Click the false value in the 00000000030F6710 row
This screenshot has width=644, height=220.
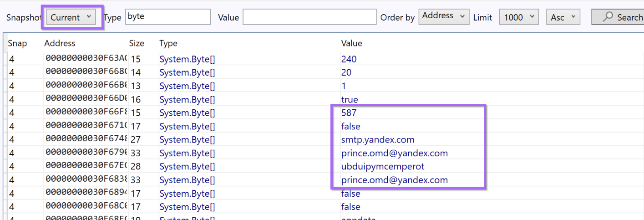click(351, 126)
